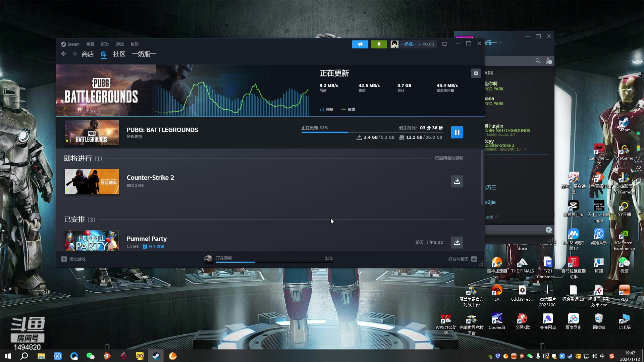Image resolution: width=644 pixels, height=362 pixels.
Task: Open File Explorer from taskbar
Action: pos(41,356)
